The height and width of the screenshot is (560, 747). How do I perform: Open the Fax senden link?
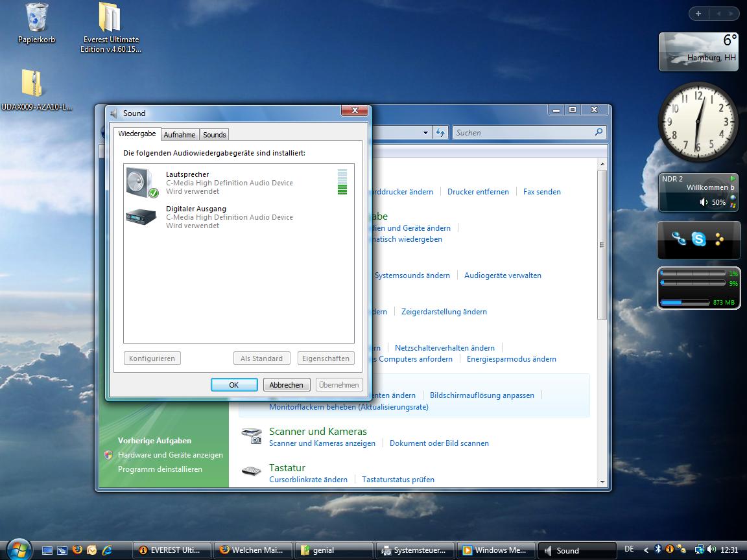click(541, 192)
